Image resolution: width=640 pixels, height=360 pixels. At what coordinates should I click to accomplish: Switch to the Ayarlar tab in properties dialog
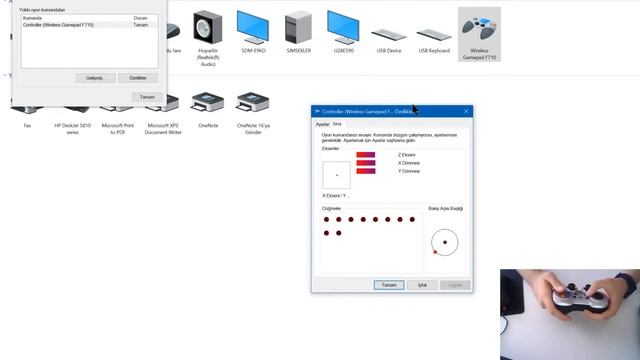coord(322,124)
